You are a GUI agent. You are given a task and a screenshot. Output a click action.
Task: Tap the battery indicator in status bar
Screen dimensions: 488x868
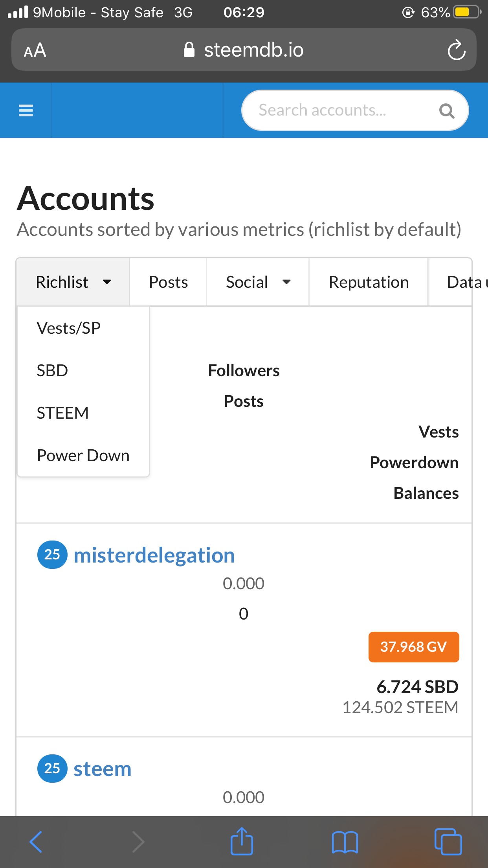point(468,12)
